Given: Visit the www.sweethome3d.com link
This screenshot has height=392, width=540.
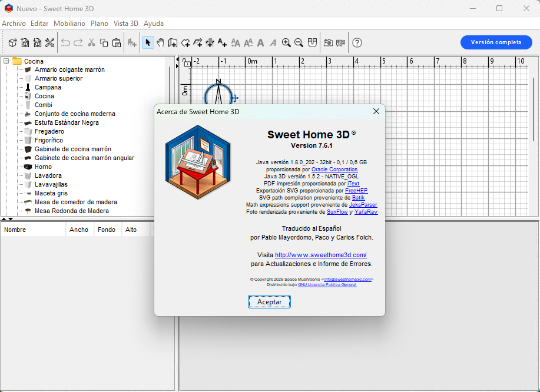Looking at the screenshot, I should [320, 255].
